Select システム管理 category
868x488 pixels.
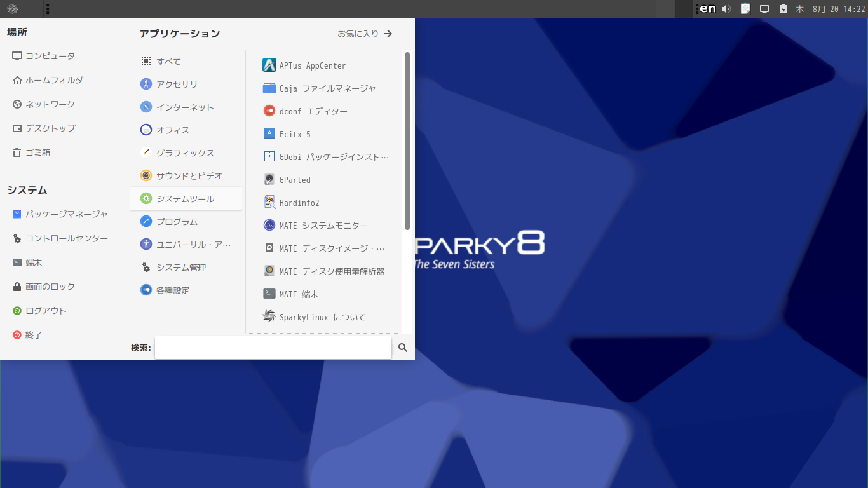186,268
